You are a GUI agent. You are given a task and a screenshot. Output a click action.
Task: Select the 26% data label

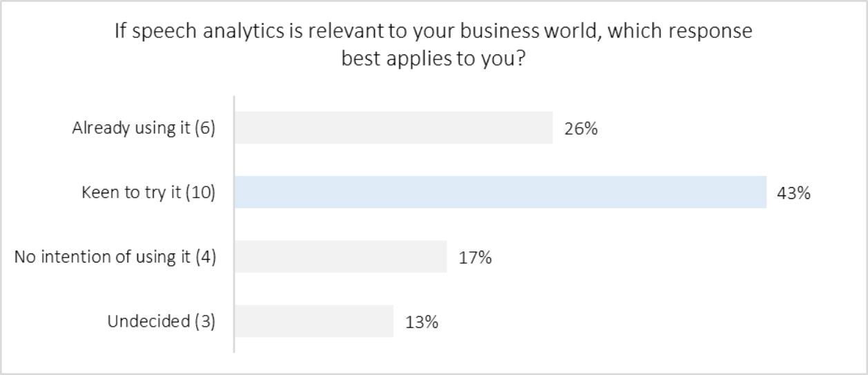pyautogui.click(x=581, y=128)
